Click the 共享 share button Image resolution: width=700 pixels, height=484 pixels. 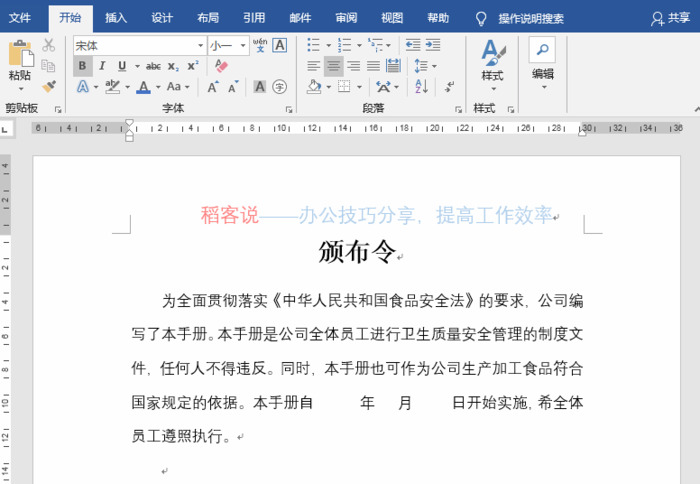tap(671, 18)
